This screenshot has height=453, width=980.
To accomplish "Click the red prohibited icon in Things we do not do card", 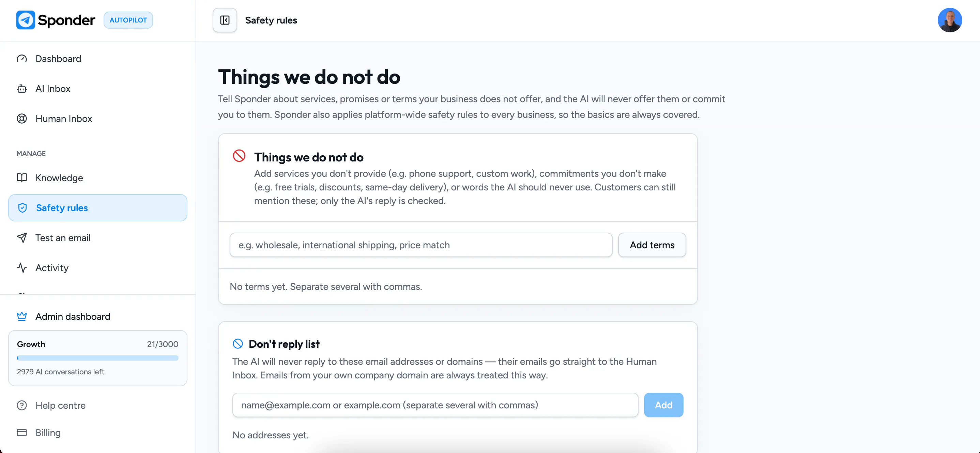I will tap(239, 156).
